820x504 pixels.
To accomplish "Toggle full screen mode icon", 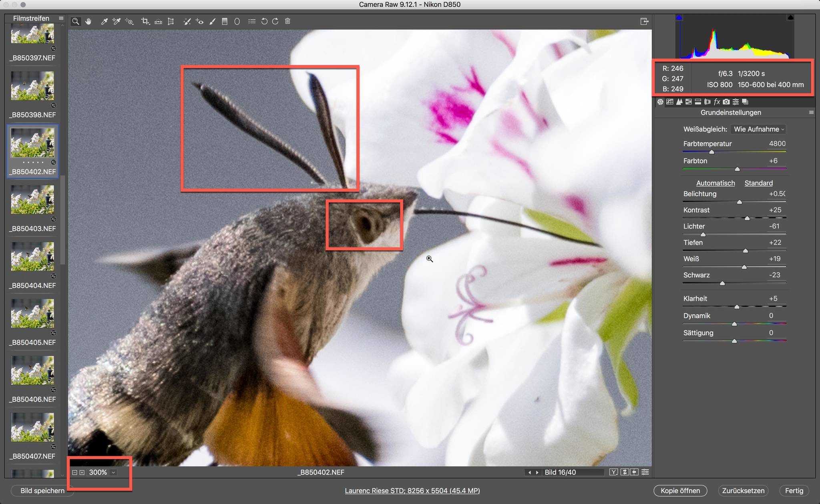I will (x=644, y=21).
